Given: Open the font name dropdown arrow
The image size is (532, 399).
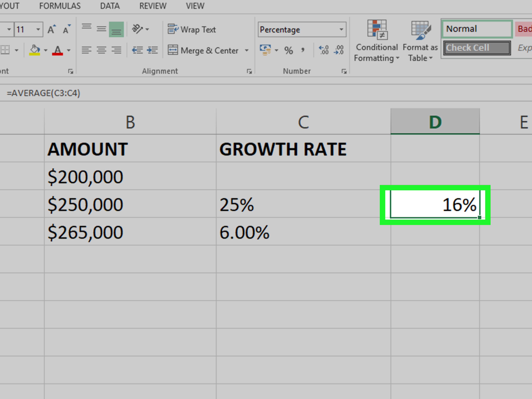Looking at the screenshot, I should tap(9, 30).
